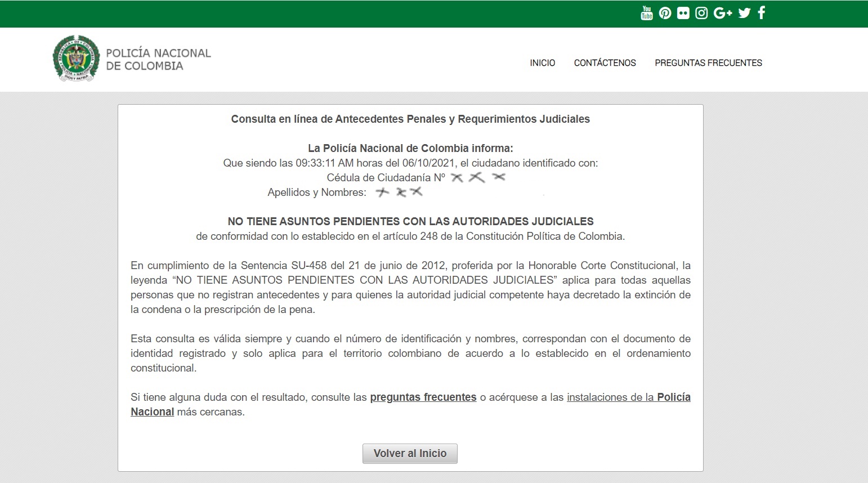Viewport: 868px width, 483px height.
Task: Go to the INICIO menu item
Action: (x=542, y=63)
